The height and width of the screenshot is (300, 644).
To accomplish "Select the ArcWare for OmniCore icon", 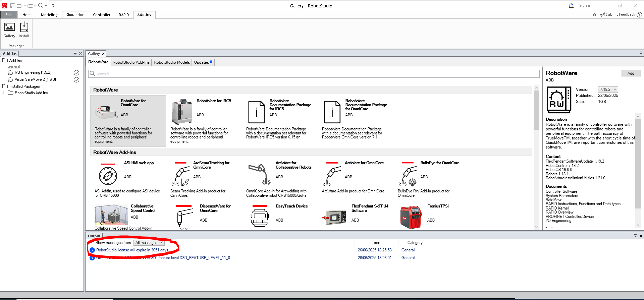I will coord(332,174).
